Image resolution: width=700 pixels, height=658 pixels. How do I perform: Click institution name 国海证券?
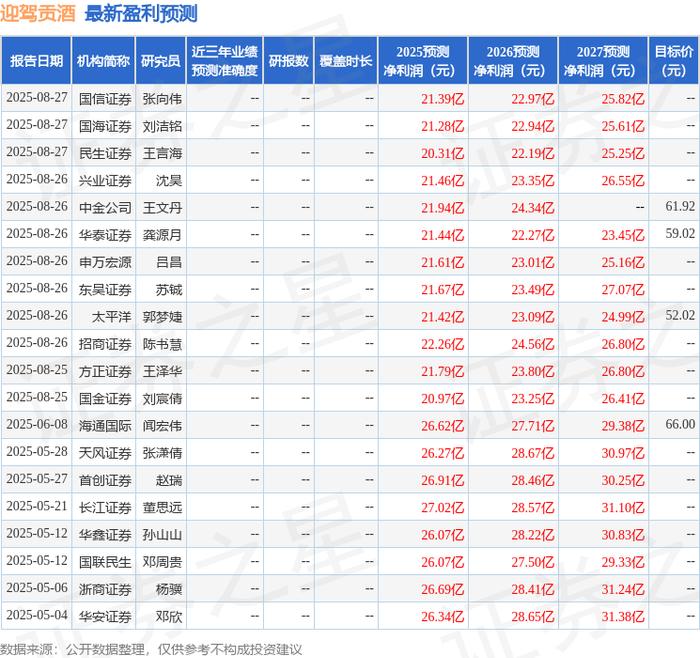coord(105,126)
